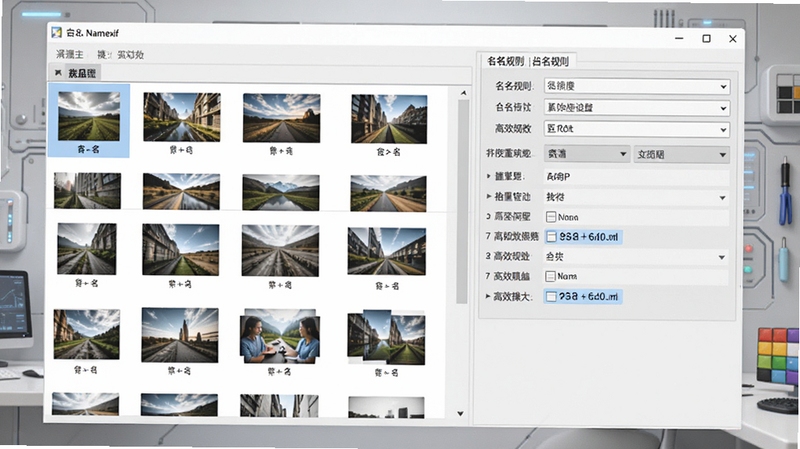Click the thumbnail list scroll-down arrow
Screen dimensions: 800x449
tap(460, 413)
